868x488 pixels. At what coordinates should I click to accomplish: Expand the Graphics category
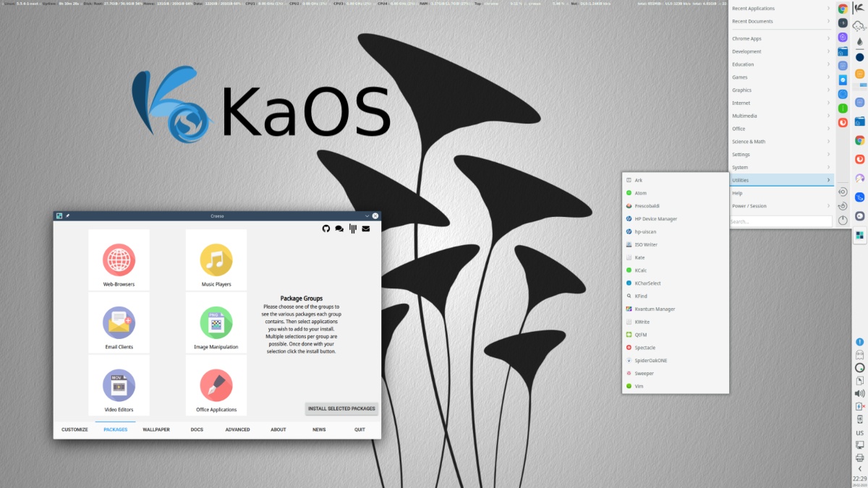tap(781, 90)
